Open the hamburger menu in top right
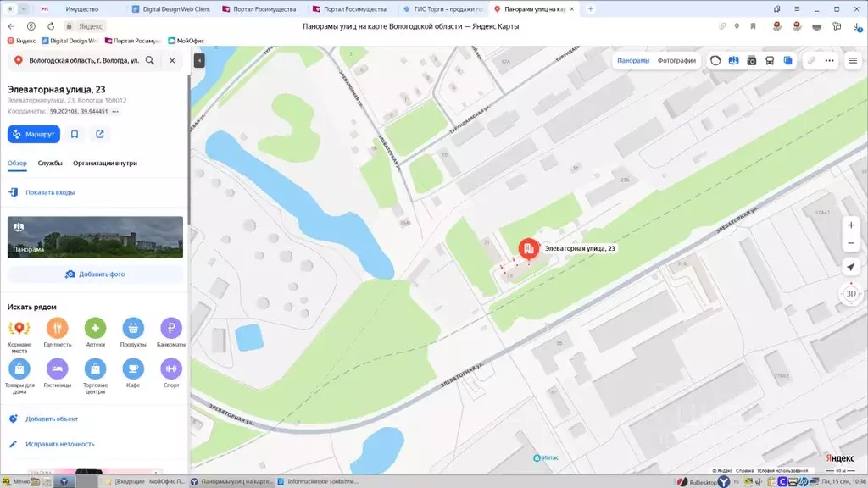Viewport: 868px width, 488px height. pos(852,60)
